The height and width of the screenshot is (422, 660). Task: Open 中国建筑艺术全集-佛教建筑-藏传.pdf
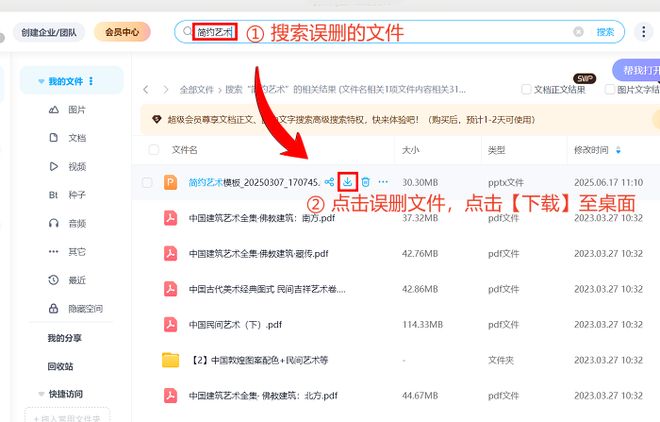[x=258, y=254]
